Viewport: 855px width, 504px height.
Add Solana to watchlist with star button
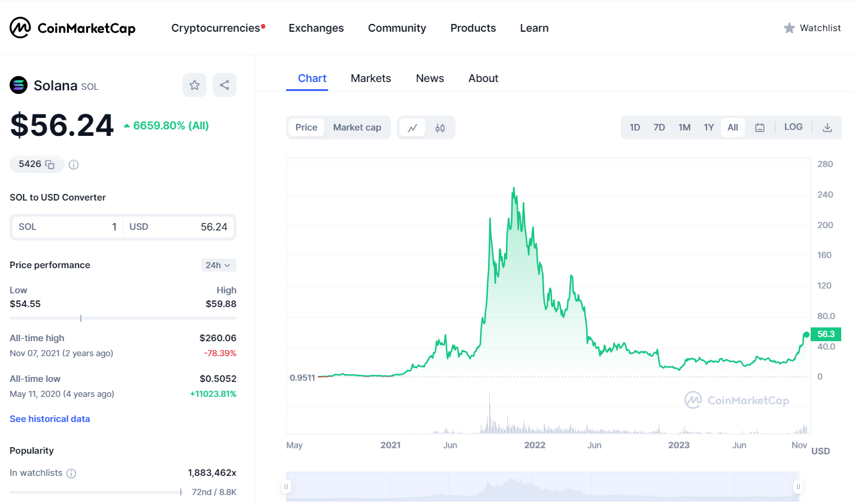pyautogui.click(x=195, y=85)
